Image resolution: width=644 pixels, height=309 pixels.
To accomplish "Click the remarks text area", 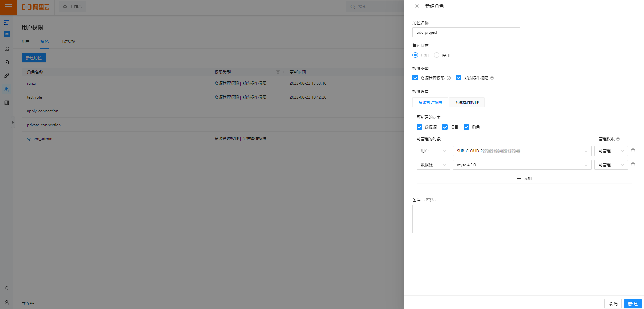I will pos(526,219).
